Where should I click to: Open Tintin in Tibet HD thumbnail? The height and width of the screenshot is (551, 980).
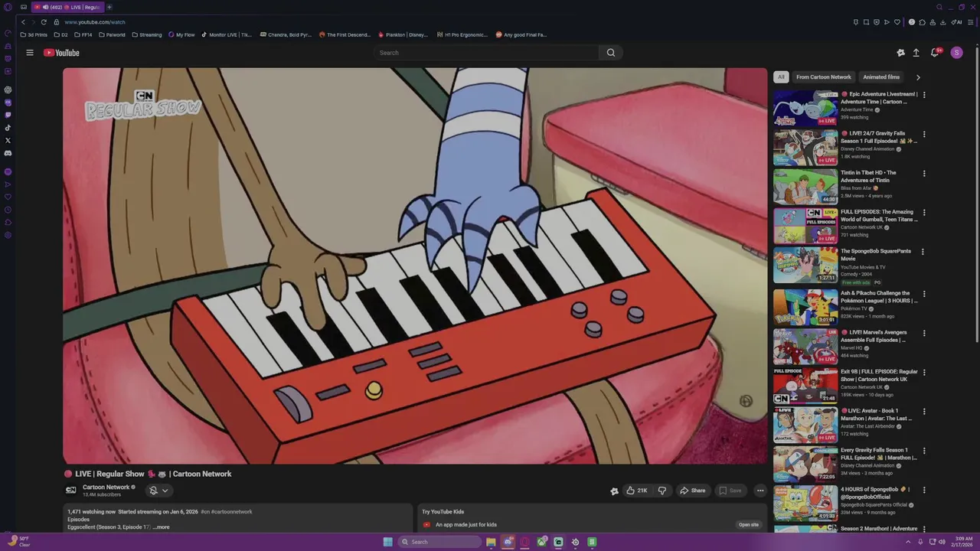[x=805, y=187]
